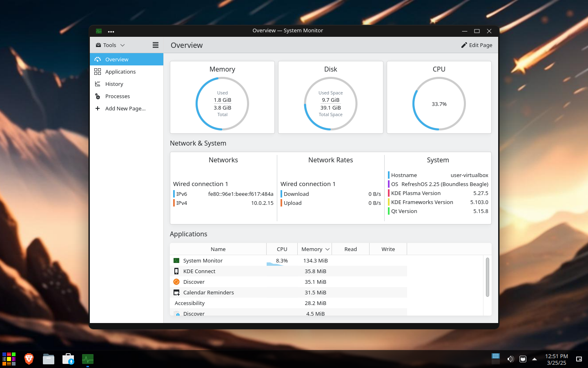The image size is (588, 368).
Task: Click the Disk used space pie chart
Action: tap(331, 104)
